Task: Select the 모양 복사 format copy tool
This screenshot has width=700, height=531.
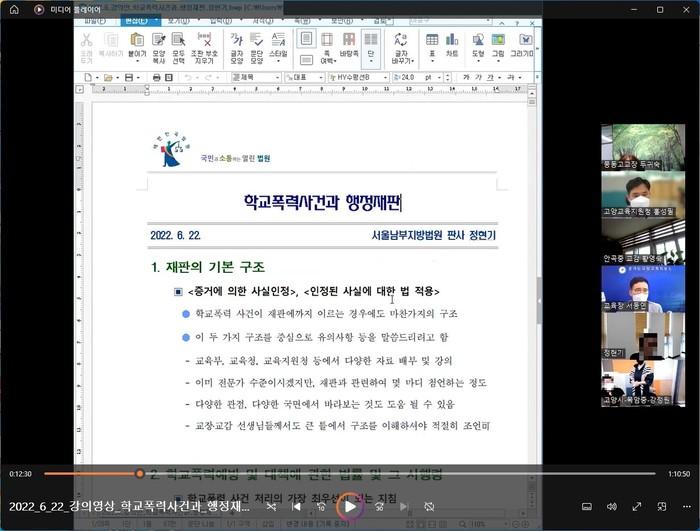Action: coord(158,48)
